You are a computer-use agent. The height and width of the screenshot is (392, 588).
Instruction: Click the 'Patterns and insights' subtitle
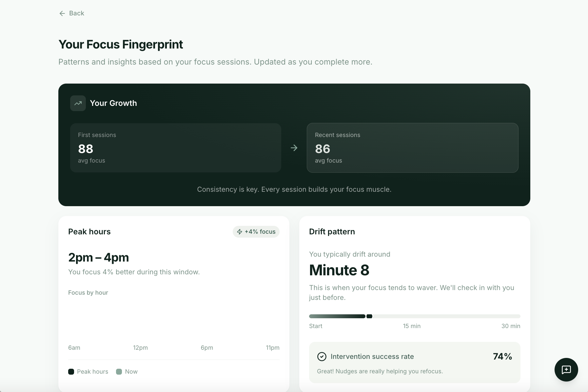click(215, 62)
